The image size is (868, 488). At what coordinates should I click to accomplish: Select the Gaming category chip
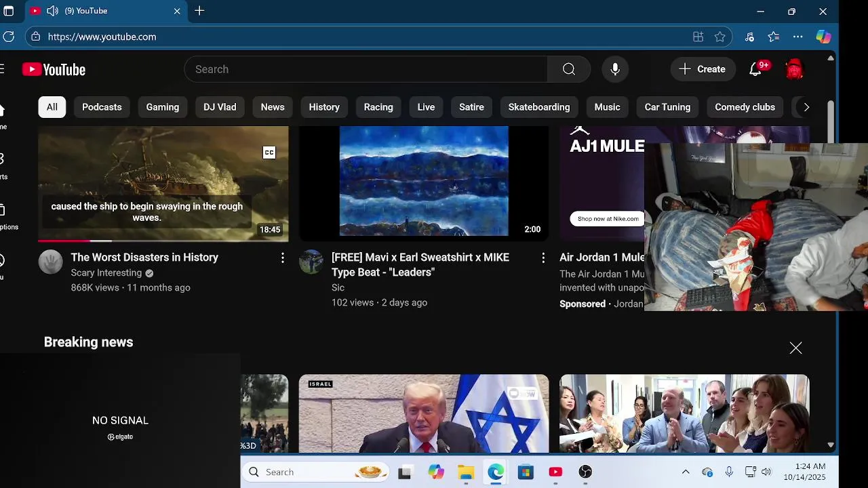(163, 107)
